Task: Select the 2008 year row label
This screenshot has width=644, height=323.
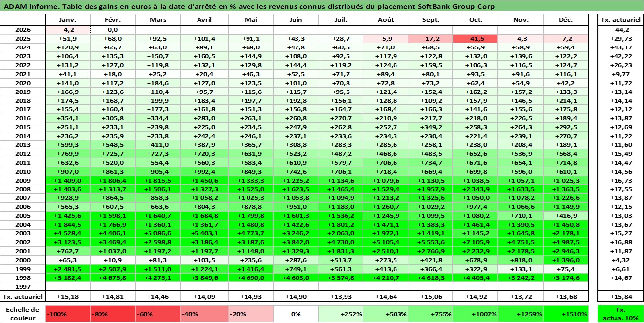Action: coord(23,189)
